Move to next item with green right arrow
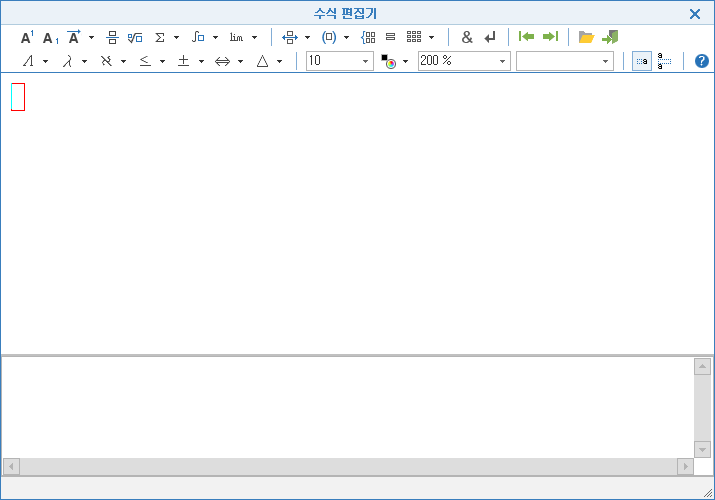This screenshot has width=715, height=500. click(550, 36)
